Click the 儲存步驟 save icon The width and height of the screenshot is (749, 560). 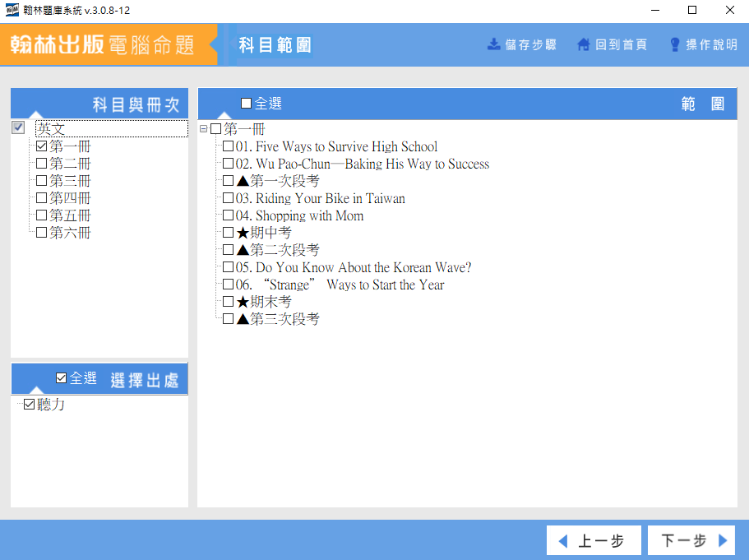(494, 44)
